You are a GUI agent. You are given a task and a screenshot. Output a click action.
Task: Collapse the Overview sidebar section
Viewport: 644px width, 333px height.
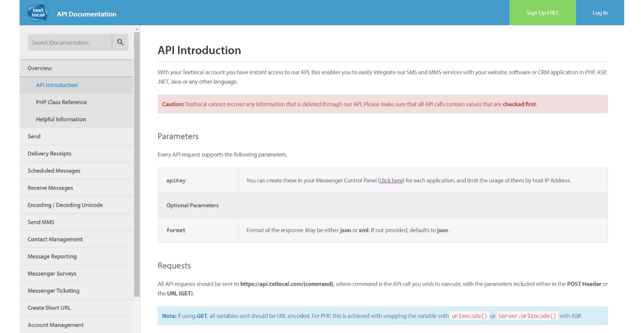pos(76,68)
